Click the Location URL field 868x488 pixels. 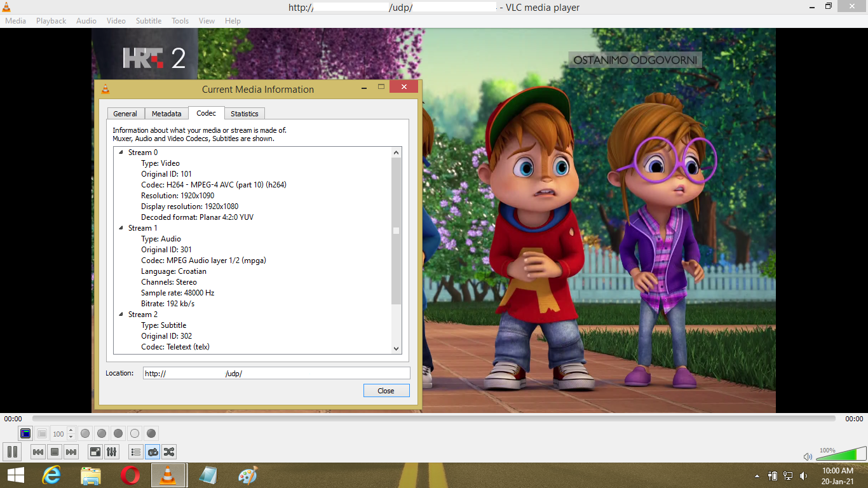pos(276,374)
